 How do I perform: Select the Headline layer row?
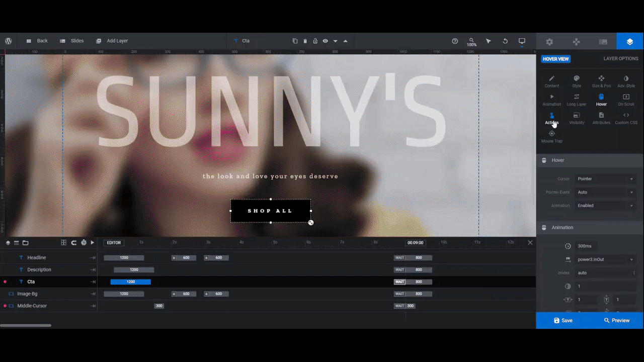pyautogui.click(x=49, y=257)
